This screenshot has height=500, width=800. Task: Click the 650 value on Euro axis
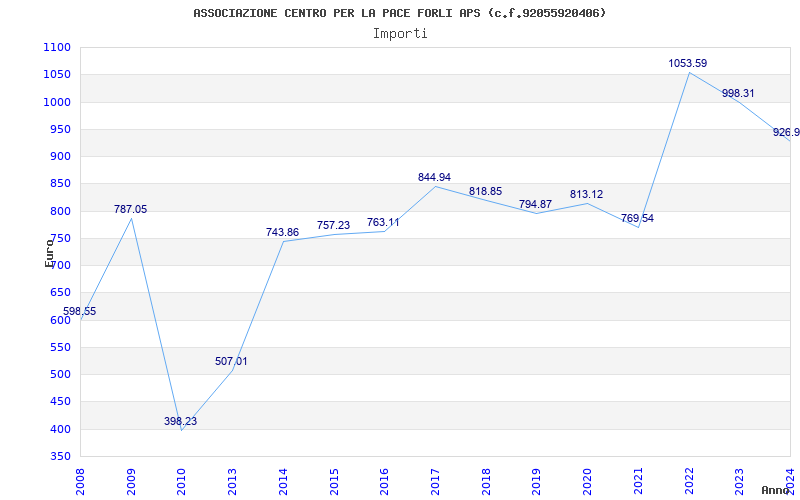60,293
